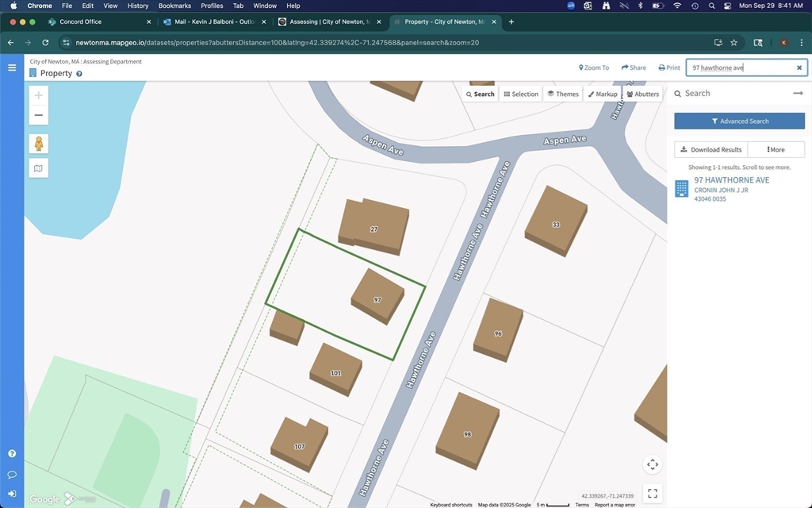The height and width of the screenshot is (508, 812).
Task: Click inside the property search input field
Action: click(737, 68)
